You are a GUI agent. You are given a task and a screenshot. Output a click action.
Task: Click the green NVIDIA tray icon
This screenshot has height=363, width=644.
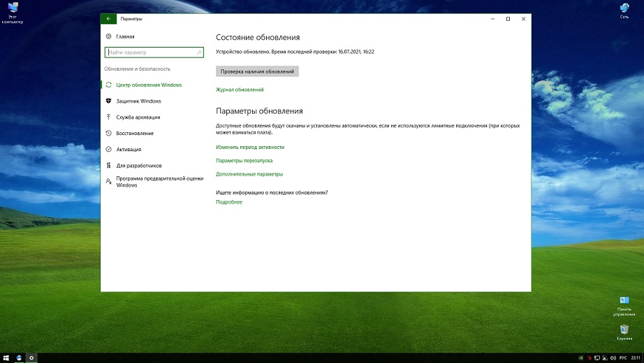tap(580, 358)
